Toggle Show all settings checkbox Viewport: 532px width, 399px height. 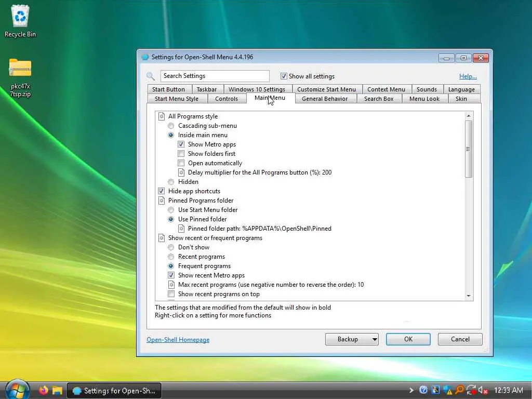click(284, 76)
